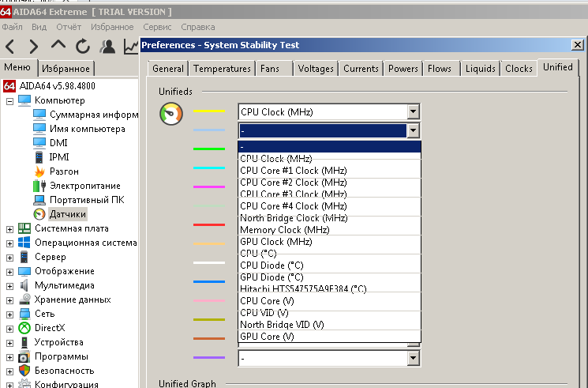Choose North Bridge VID (V) option

point(329,325)
